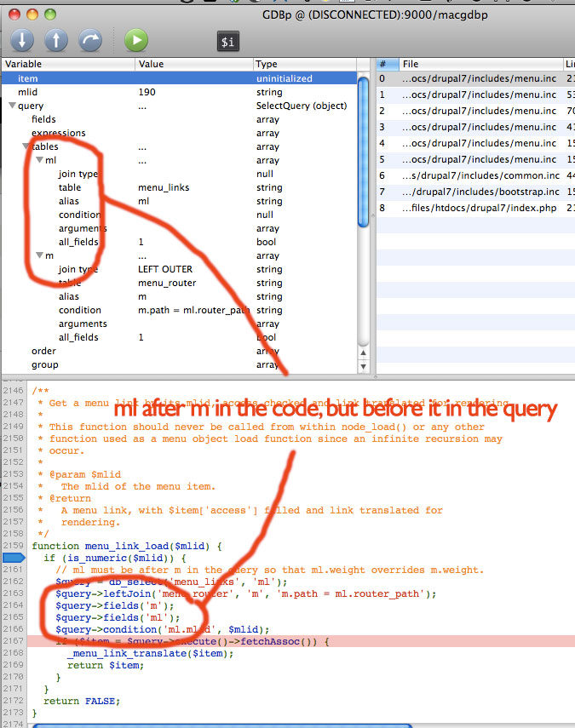Image resolution: width=575 pixels, height=728 pixels.
Task: Collapse the query variable tree node
Action: [x=13, y=106]
